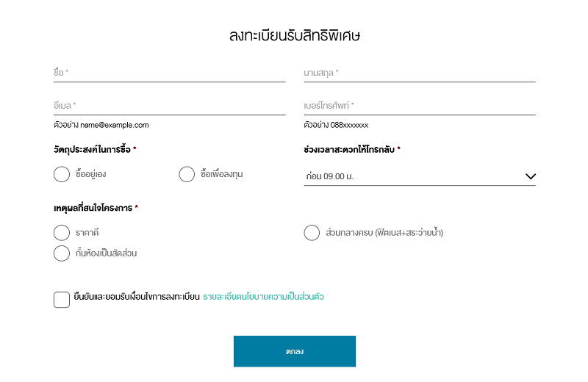
Task: Click the ยืนยันและยอมรับเงื่อนไขการลงทะเบียน label text
Action: click(x=137, y=297)
